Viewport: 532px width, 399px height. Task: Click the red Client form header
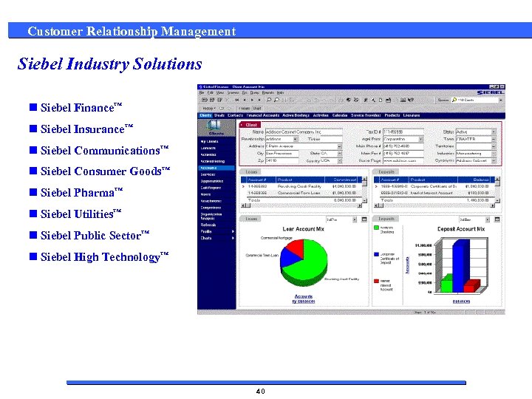(250, 125)
